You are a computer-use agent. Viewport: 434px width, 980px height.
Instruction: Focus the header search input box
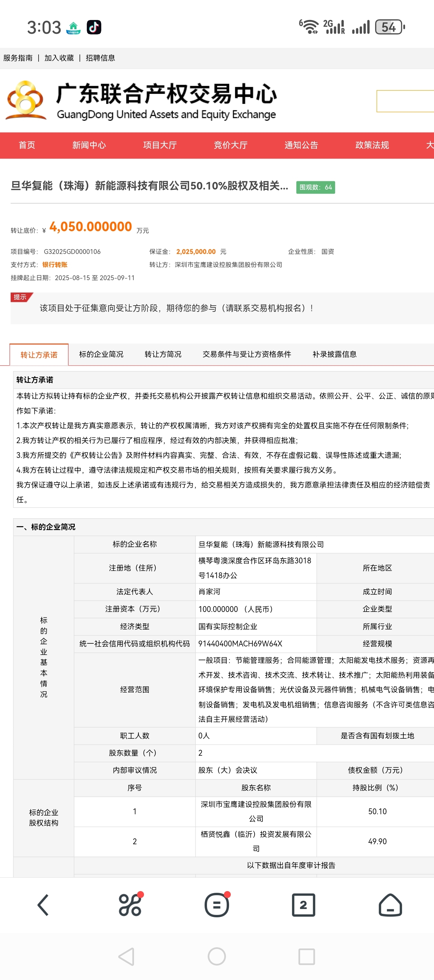pyautogui.click(x=405, y=101)
